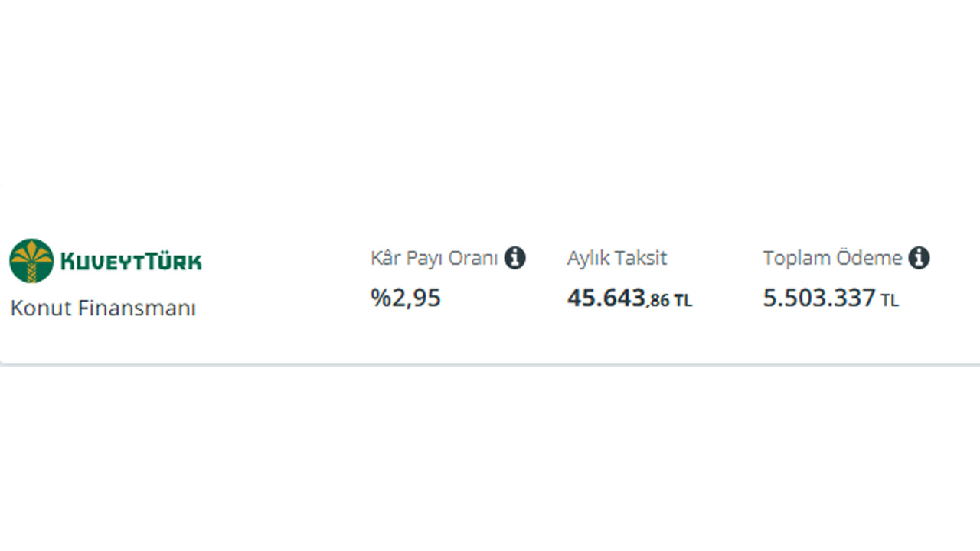980x551 pixels.
Task: Select the Konut Finansmanı product name
Action: click(103, 308)
